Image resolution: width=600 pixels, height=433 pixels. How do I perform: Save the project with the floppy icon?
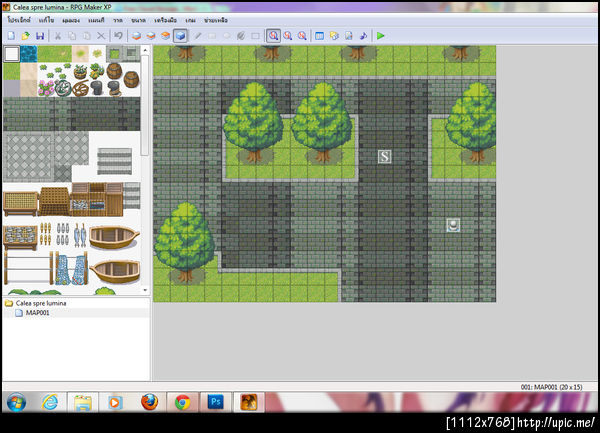pyautogui.click(x=40, y=36)
